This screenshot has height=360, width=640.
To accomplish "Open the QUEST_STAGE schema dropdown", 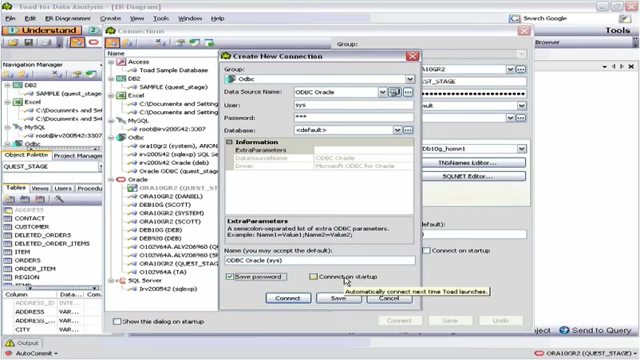I will [x=100, y=167].
